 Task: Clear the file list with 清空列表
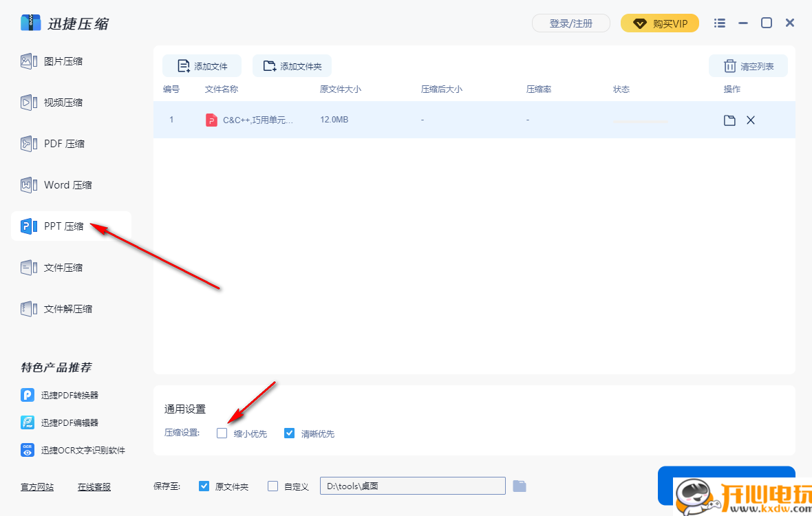tap(748, 65)
